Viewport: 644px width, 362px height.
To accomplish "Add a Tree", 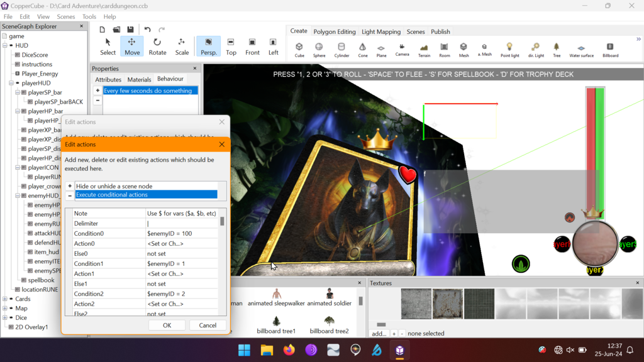I will point(557,50).
